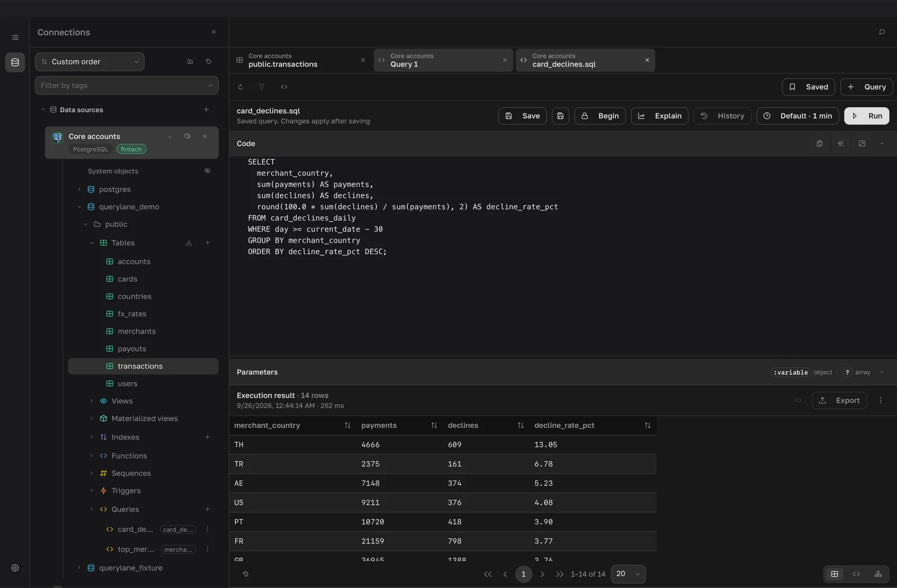
Task: Add a new data source with plus icon
Action: (206, 110)
